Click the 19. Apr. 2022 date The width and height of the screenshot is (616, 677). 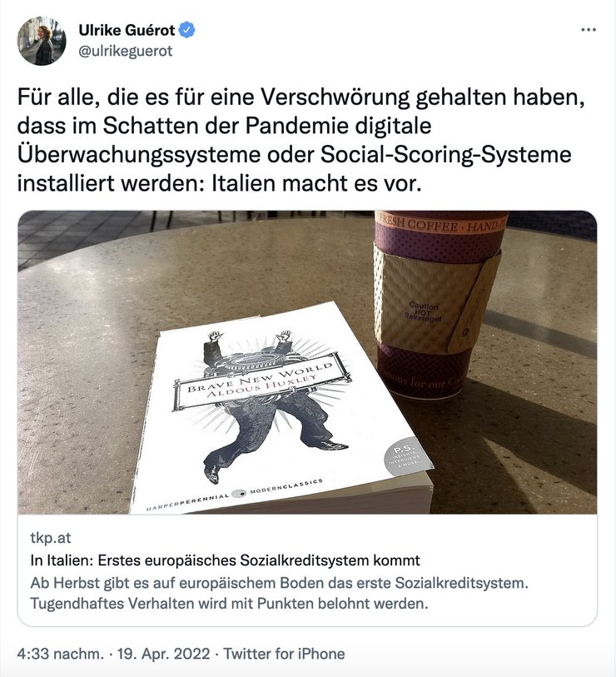point(164,653)
